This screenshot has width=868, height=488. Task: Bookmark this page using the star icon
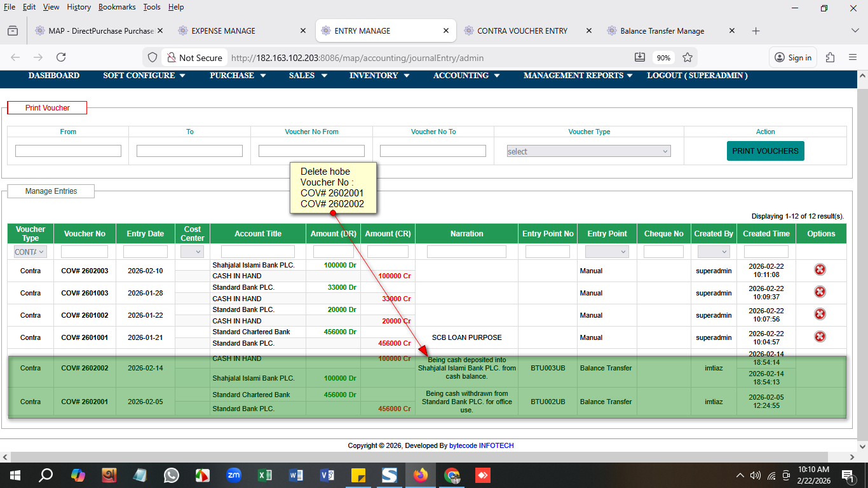coord(687,57)
